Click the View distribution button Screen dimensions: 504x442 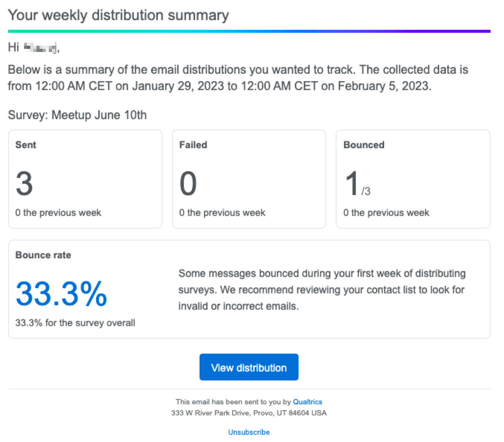[x=249, y=367]
